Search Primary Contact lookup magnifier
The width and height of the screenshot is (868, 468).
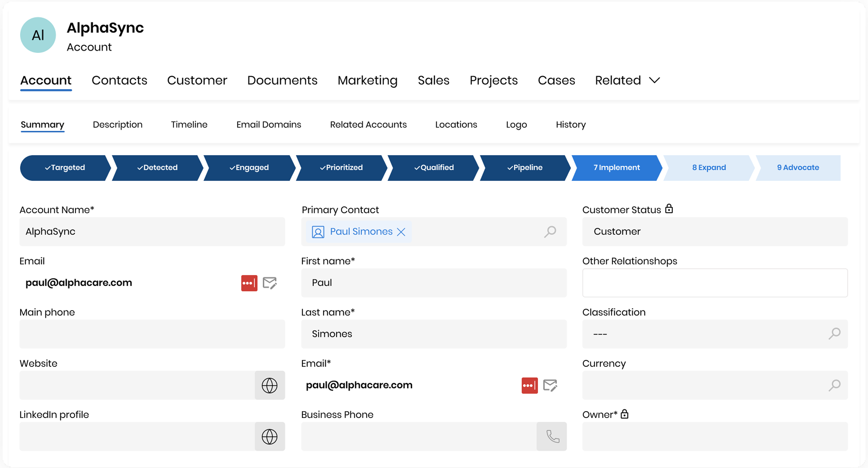click(x=550, y=232)
